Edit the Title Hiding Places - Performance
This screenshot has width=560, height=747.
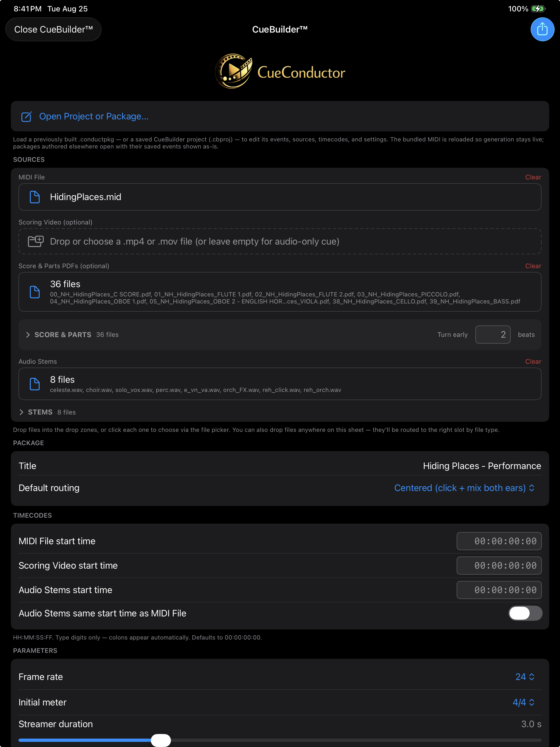coord(482,466)
